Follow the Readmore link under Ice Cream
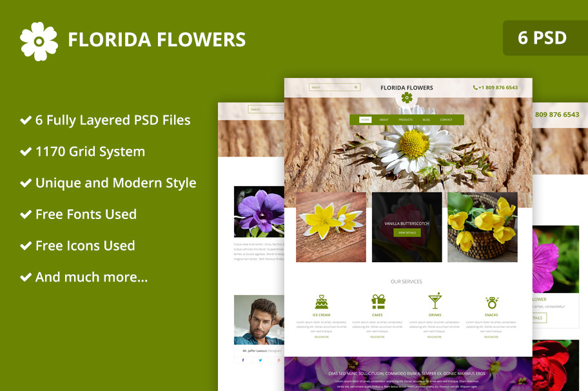 coord(321,337)
